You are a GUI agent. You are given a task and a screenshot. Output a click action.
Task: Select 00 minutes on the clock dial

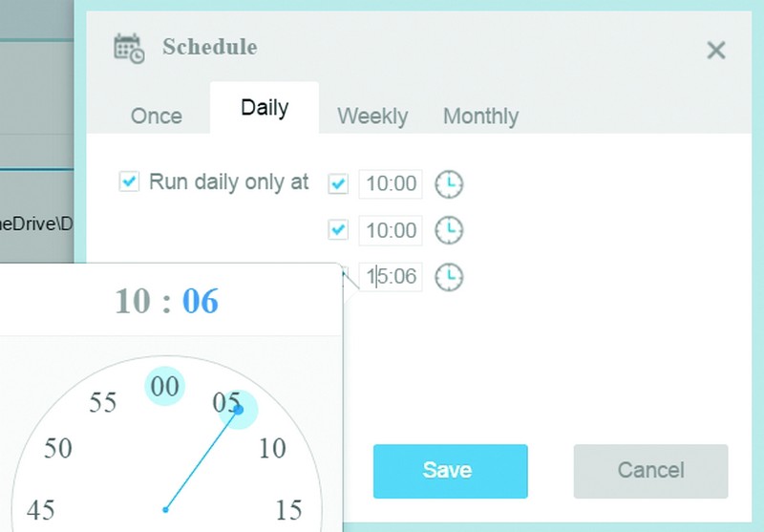(x=164, y=386)
